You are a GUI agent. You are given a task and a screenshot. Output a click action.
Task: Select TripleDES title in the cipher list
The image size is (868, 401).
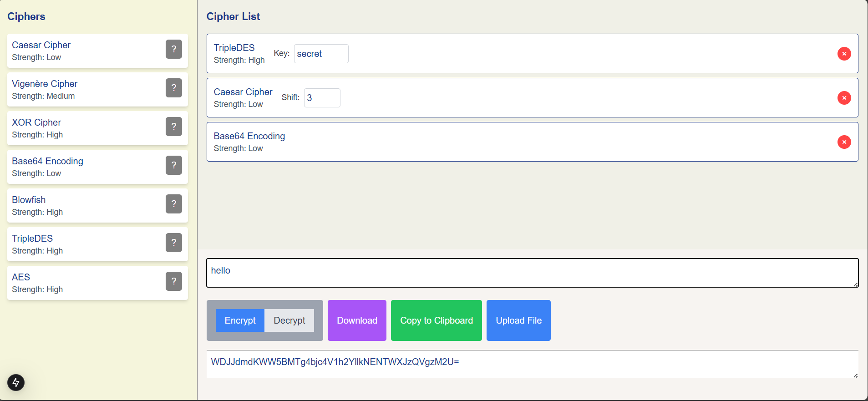[x=234, y=48]
